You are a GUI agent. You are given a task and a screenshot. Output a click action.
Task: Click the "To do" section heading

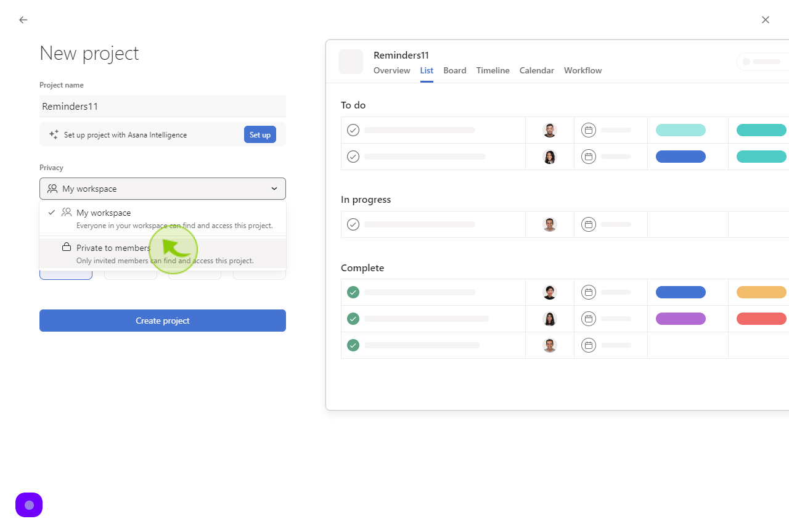click(x=353, y=105)
